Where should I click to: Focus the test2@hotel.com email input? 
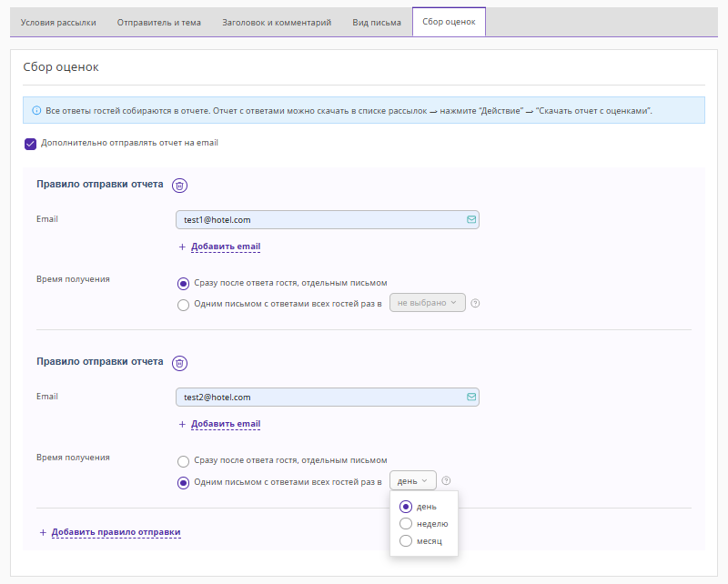coord(318,397)
